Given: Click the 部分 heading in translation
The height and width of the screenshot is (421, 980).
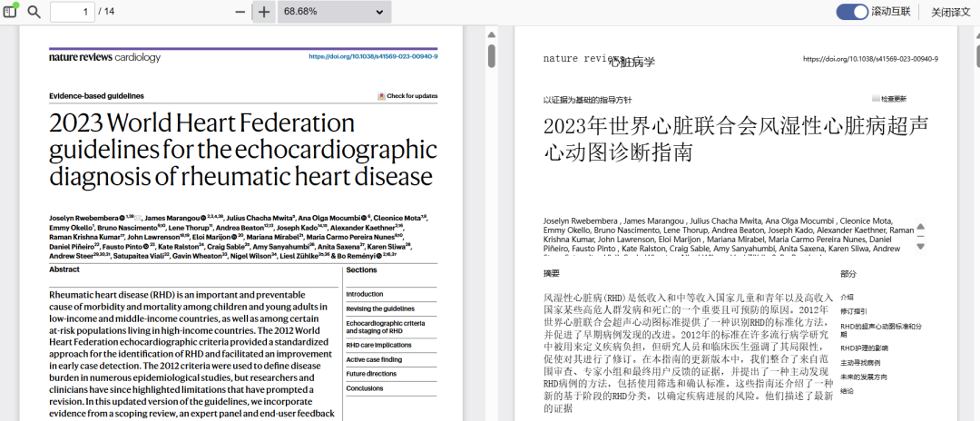Looking at the screenshot, I should 848,274.
